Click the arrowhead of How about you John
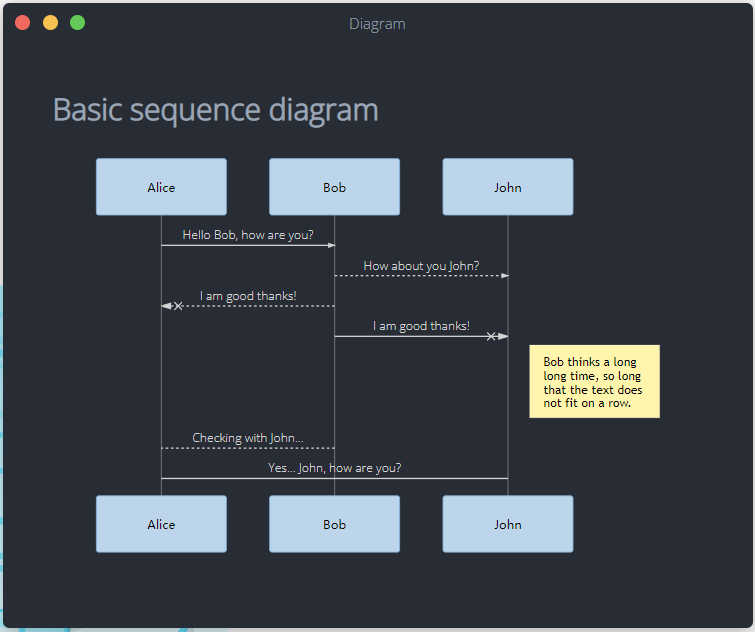755x632 pixels. pyautogui.click(x=505, y=276)
